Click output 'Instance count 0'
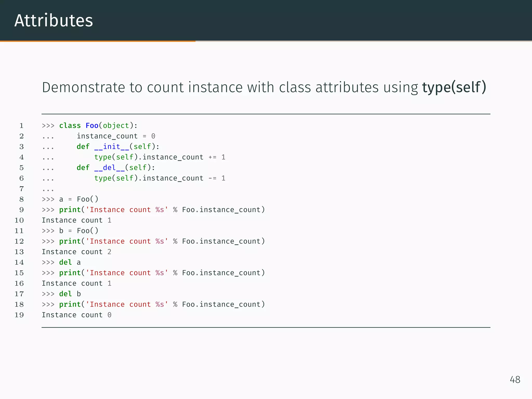Screen dimensions: 532x399 tap(77, 315)
